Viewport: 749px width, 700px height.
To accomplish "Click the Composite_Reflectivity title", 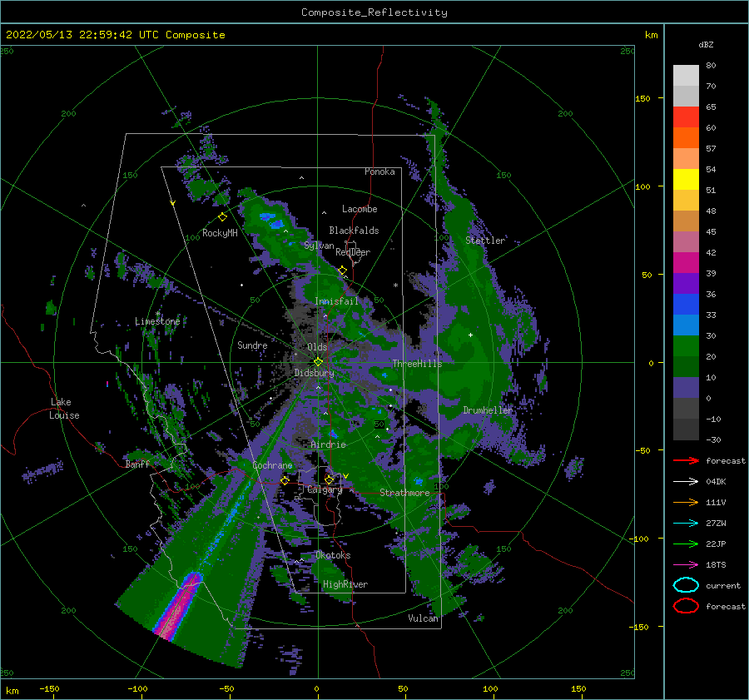I will 374,12.
